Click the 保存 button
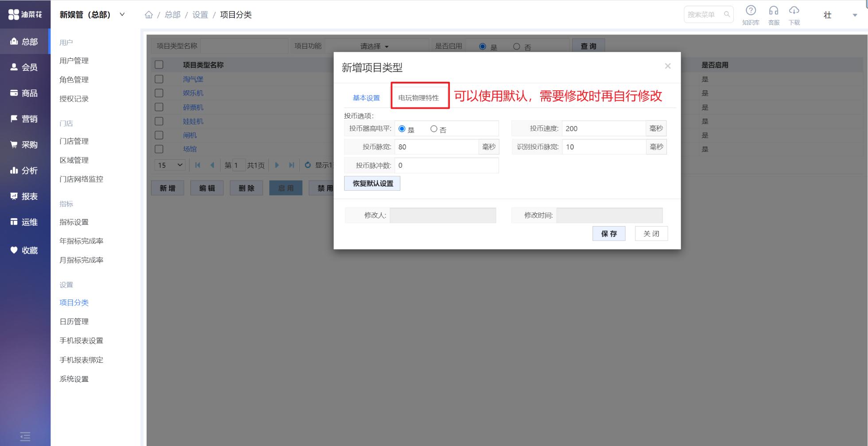The width and height of the screenshot is (868, 446). (609, 234)
